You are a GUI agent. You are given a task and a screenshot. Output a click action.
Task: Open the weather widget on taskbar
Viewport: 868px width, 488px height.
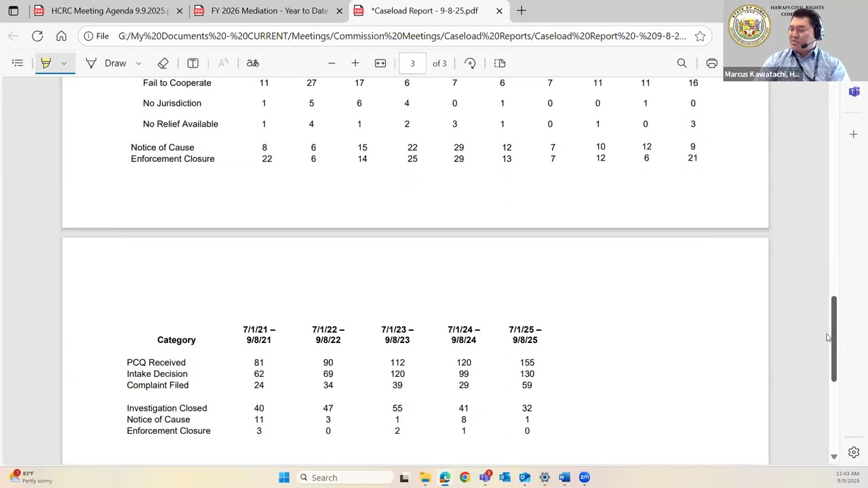pos(31,477)
